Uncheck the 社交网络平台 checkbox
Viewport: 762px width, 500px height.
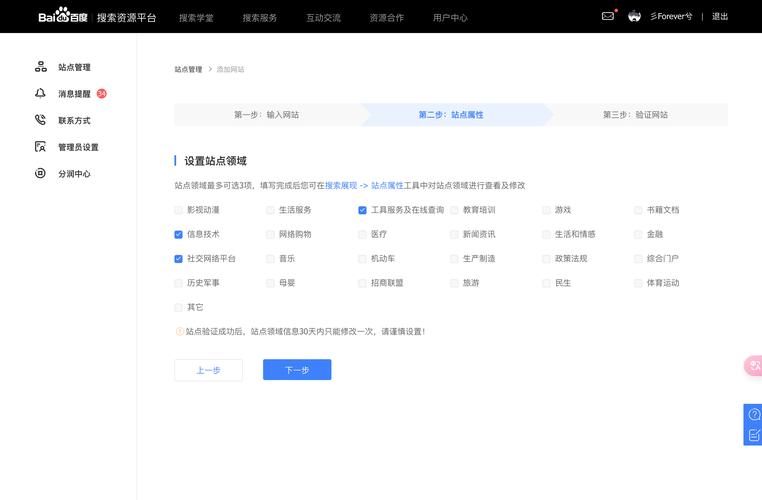click(x=178, y=259)
